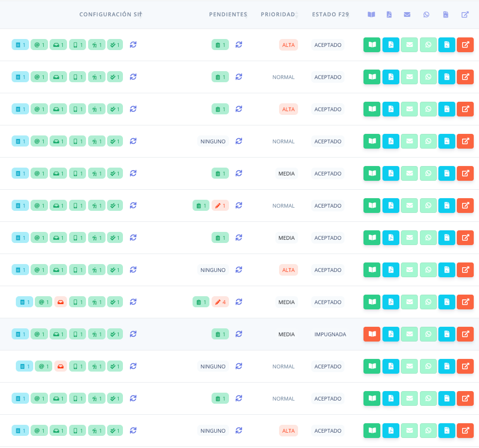Refresh SII configuration in the pencil 4 row
Screen dimensions: 479x448
[133, 302]
